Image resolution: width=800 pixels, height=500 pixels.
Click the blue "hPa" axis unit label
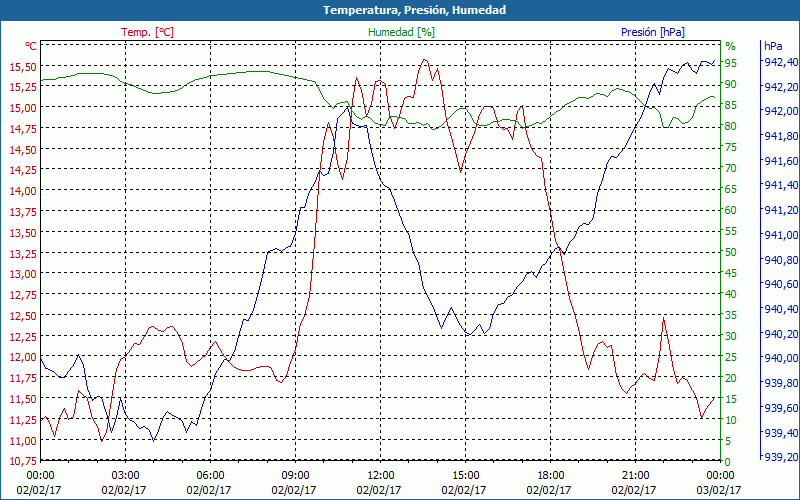click(773, 46)
